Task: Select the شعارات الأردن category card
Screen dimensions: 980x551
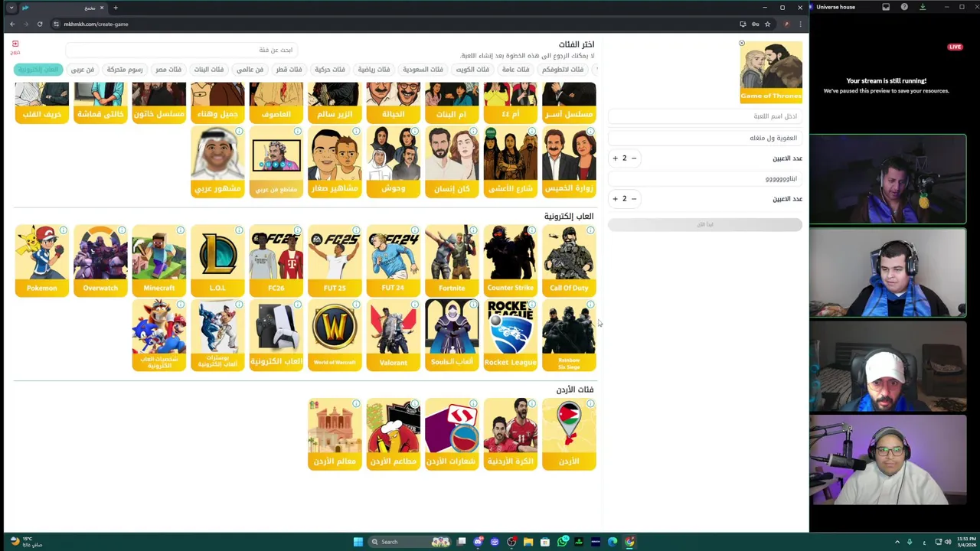Action: coord(452,434)
